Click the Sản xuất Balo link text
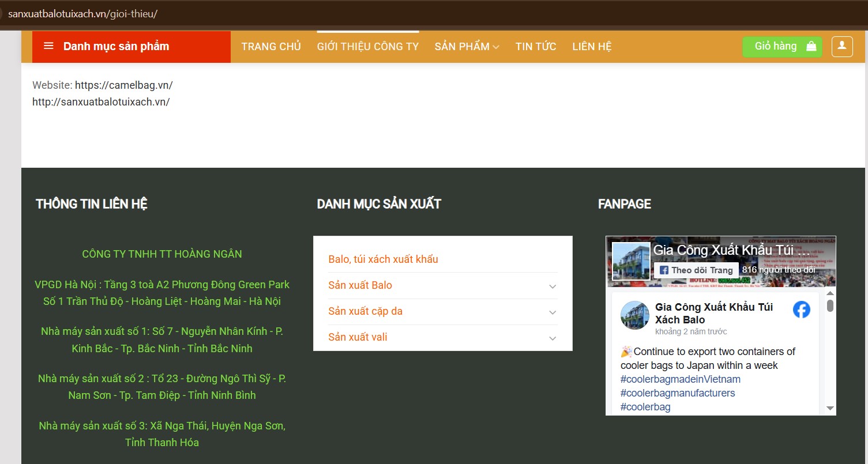 360,285
